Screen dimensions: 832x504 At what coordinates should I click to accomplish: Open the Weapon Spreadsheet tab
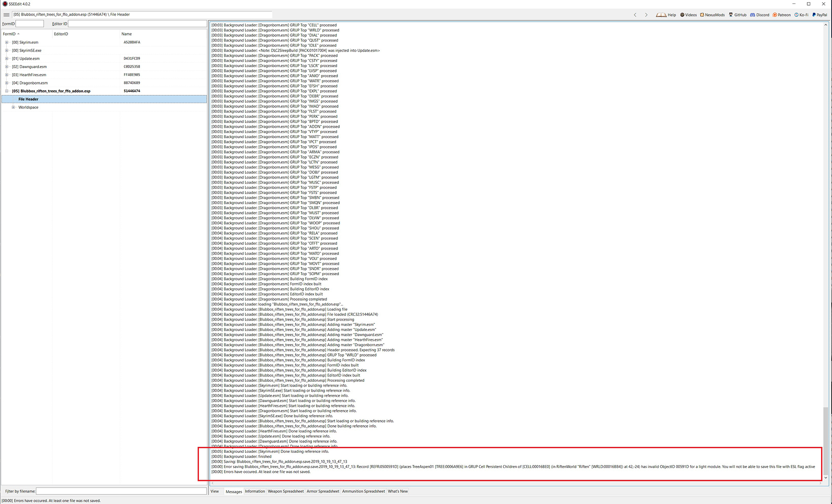pyautogui.click(x=286, y=491)
